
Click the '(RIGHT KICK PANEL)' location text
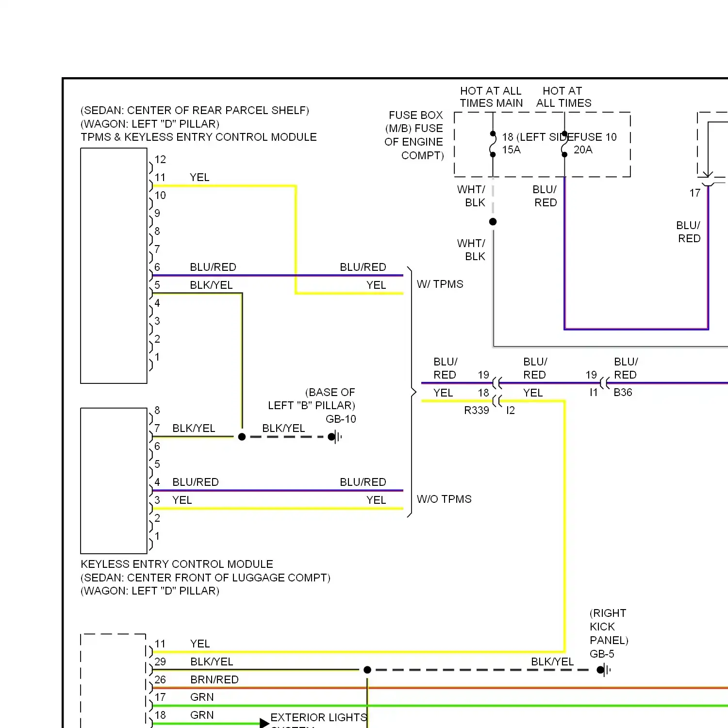pos(609,627)
